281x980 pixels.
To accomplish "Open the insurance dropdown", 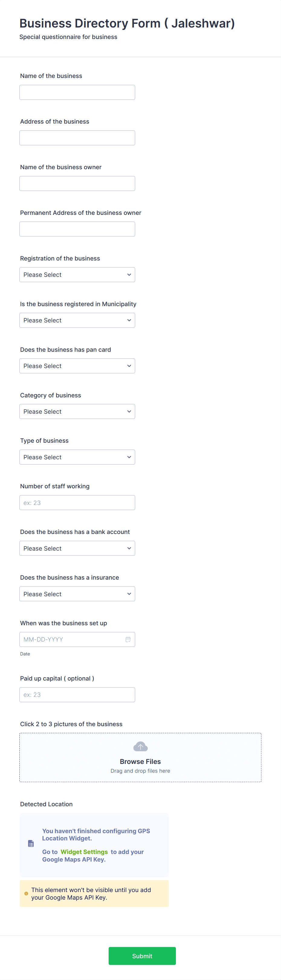I will tap(77, 593).
